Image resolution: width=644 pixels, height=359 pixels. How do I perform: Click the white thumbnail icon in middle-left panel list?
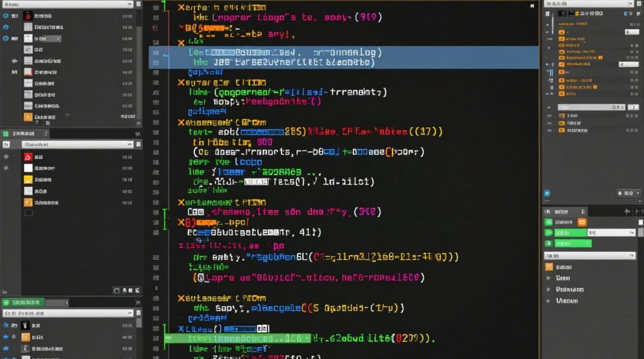(x=28, y=168)
